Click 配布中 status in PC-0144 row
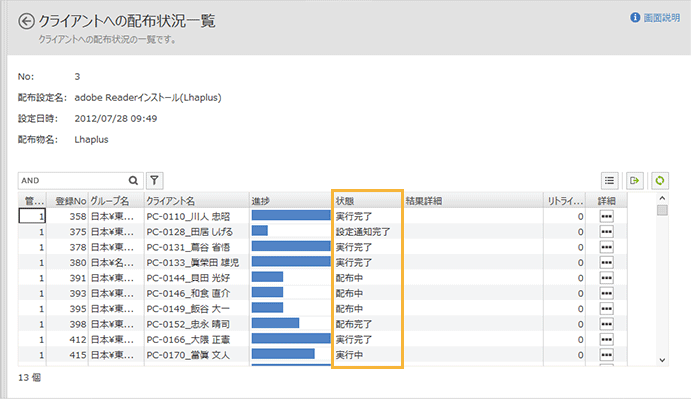691x399 pixels. [x=349, y=278]
